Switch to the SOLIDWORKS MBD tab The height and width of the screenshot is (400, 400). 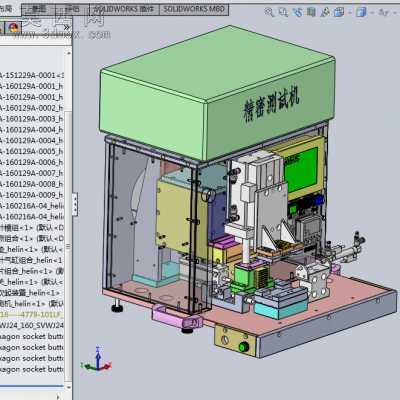[194, 9]
